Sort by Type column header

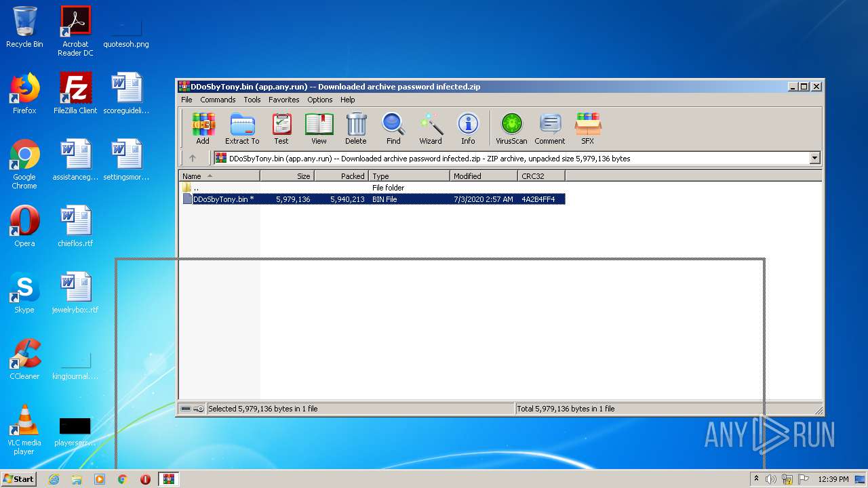[409, 176]
